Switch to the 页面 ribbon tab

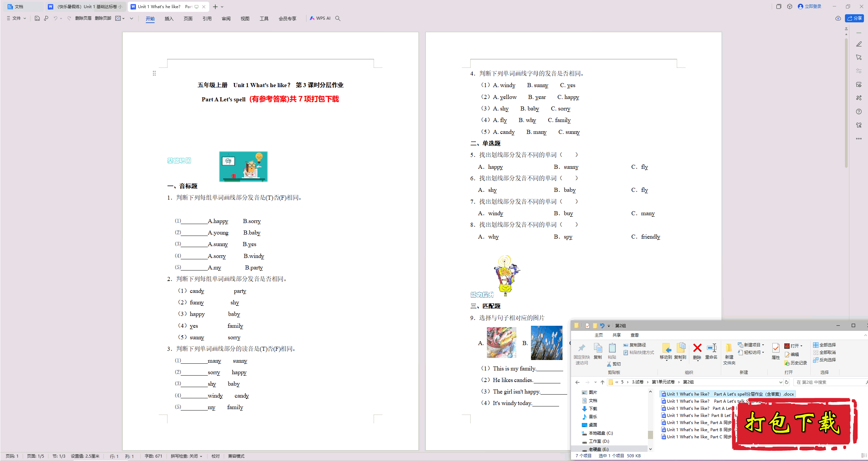pos(188,19)
